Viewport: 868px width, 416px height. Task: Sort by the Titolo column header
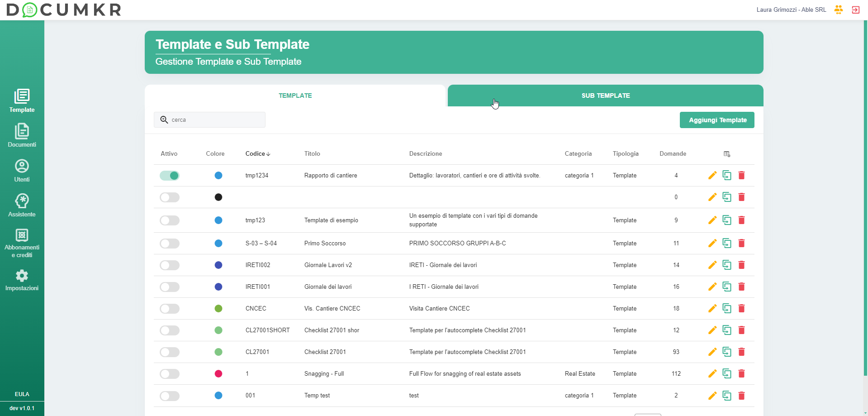(x=312, y=154)
